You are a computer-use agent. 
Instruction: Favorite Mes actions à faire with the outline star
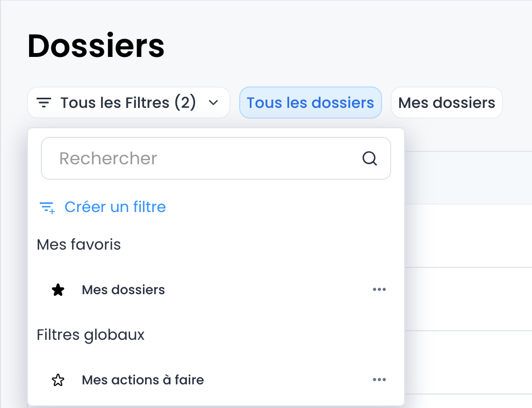58,380
